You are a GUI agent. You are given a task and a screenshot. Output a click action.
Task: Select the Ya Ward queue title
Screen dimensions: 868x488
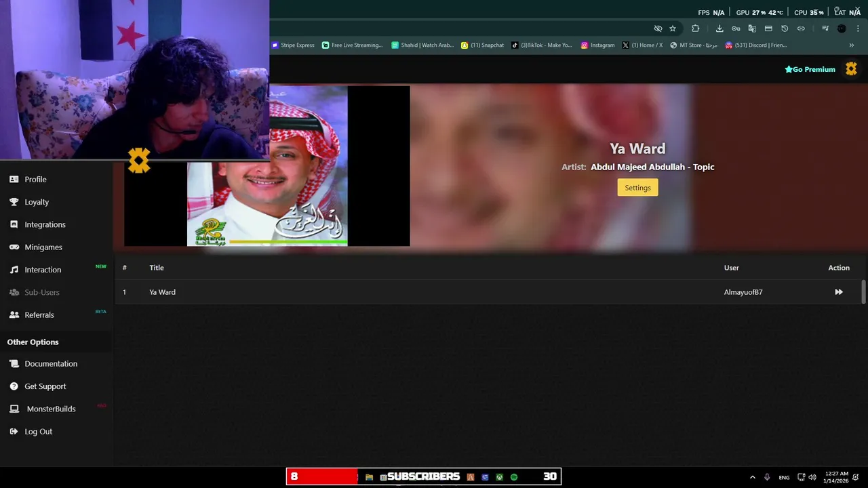162,292
